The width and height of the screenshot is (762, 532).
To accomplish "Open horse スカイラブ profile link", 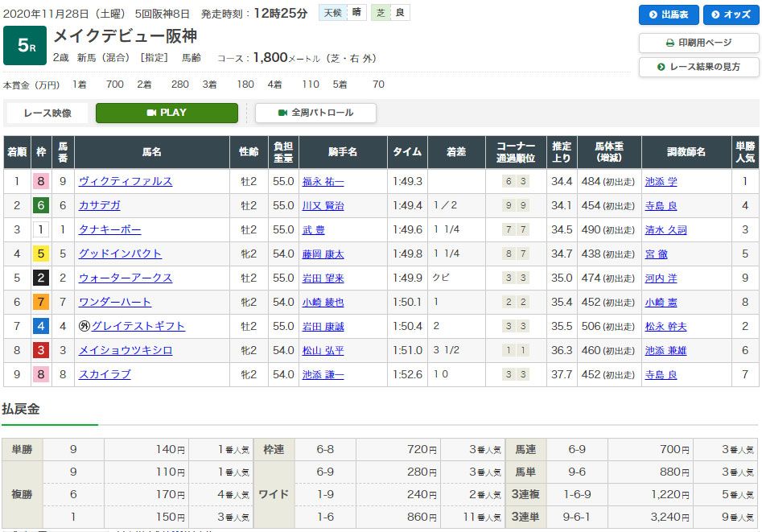I will tap(104, 375).
